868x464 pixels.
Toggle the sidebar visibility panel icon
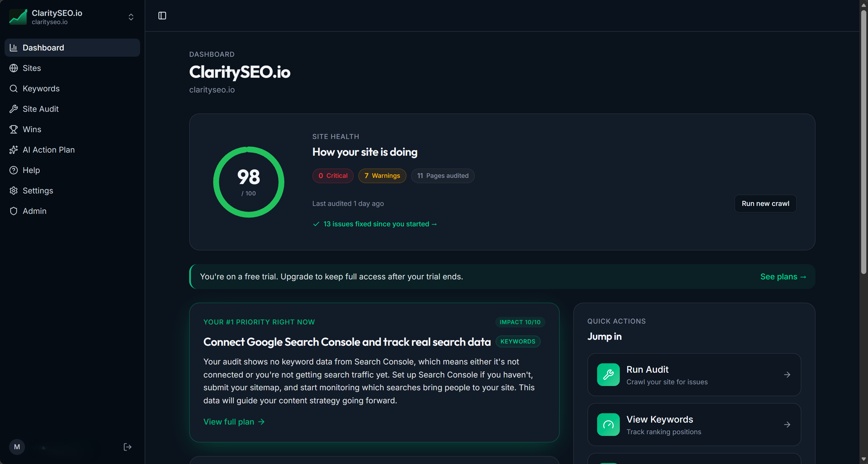162,16
